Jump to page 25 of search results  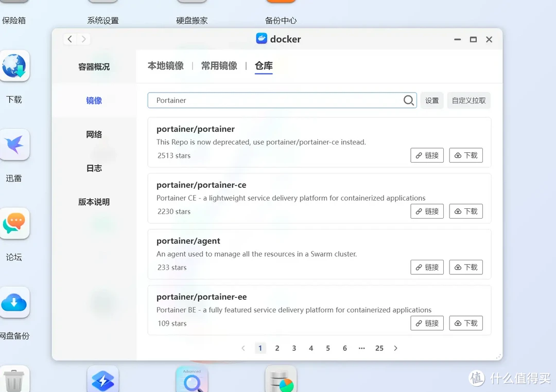click(379, 348)
